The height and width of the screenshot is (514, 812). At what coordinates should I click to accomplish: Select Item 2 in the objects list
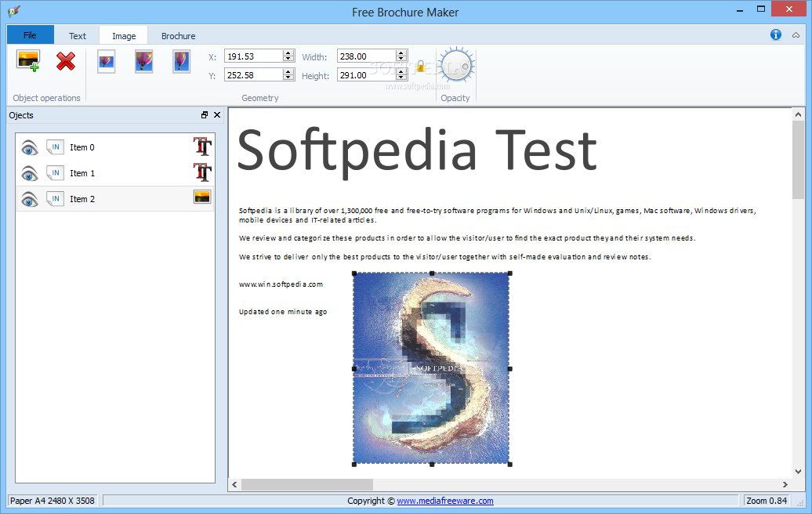coord(115,199)
